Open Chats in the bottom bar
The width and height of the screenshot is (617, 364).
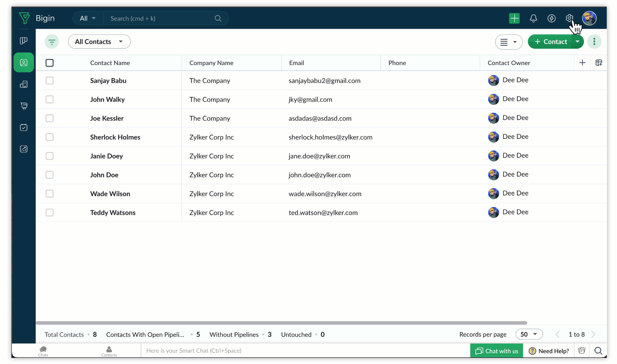43,351
